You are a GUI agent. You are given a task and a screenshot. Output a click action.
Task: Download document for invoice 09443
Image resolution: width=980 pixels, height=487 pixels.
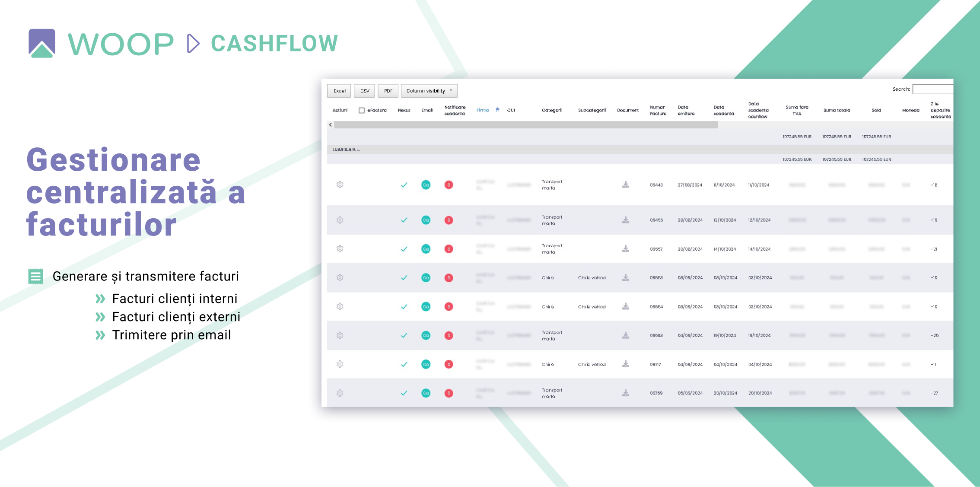625,185
